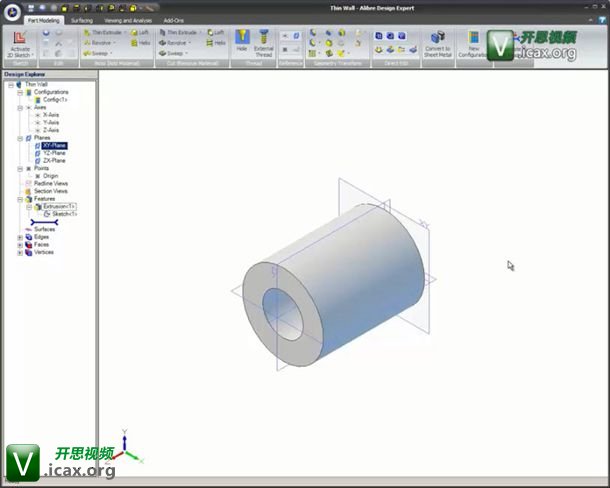
Task: Minimize the ribbon using small arrow
Action: pos(590,19)
